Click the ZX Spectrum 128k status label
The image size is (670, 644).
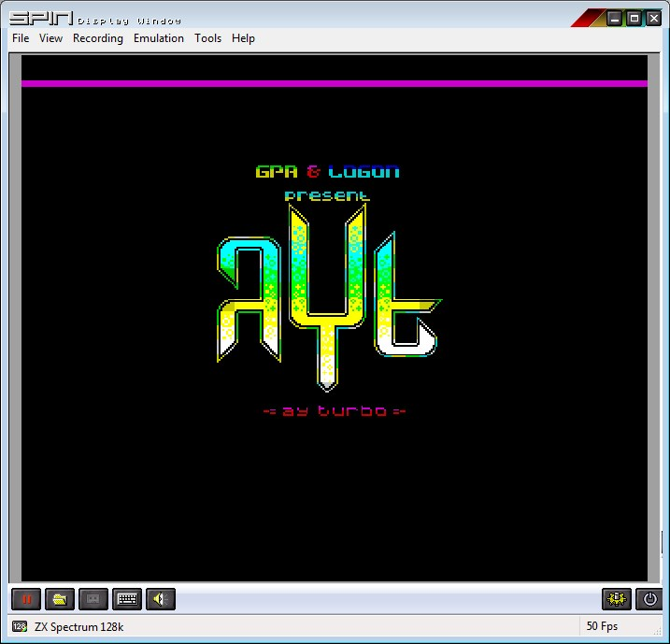78,626
